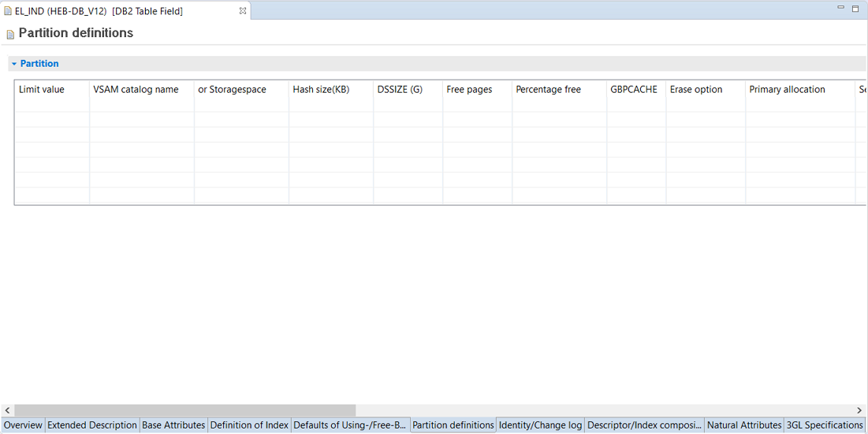Click the VSAM catalog name column header
Viewport: 868px width, 434px height.
(x=136, y=90)
